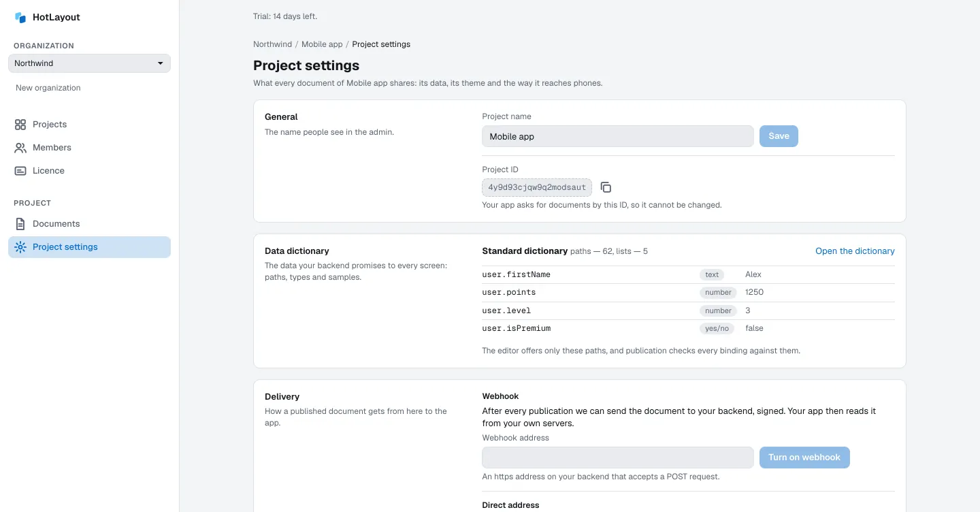Open the Northwind organization dropdown

(89, 63)
